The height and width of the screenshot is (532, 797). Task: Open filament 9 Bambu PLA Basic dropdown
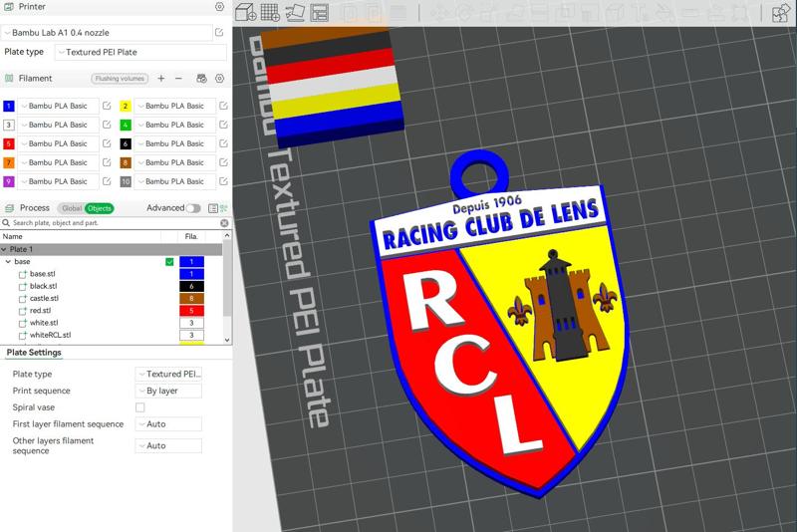point(58,181)
